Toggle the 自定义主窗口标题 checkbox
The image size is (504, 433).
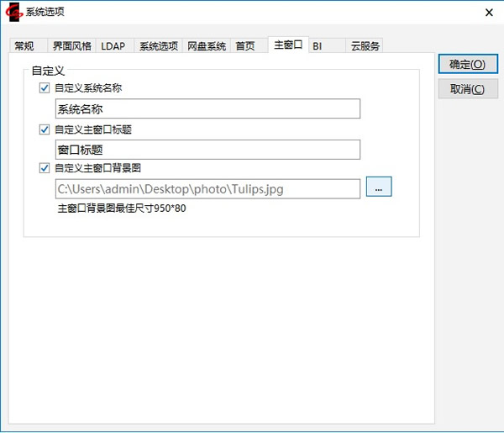(x=45, y=129)
